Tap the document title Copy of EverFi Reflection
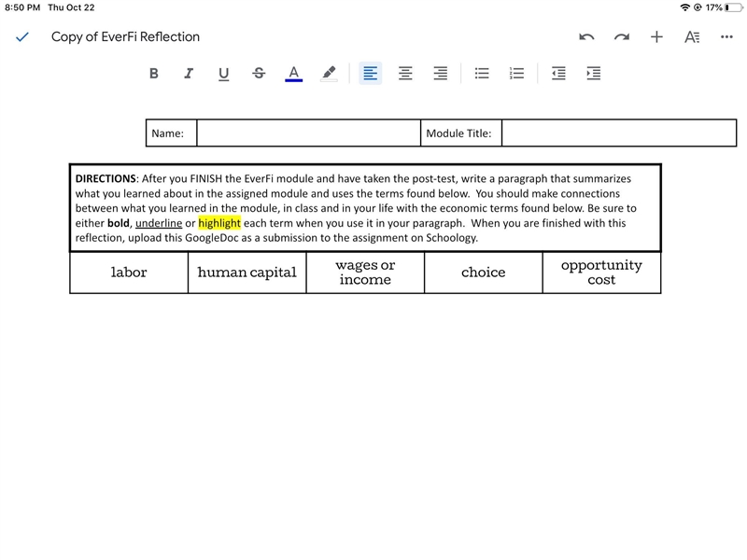 [125, 36]
